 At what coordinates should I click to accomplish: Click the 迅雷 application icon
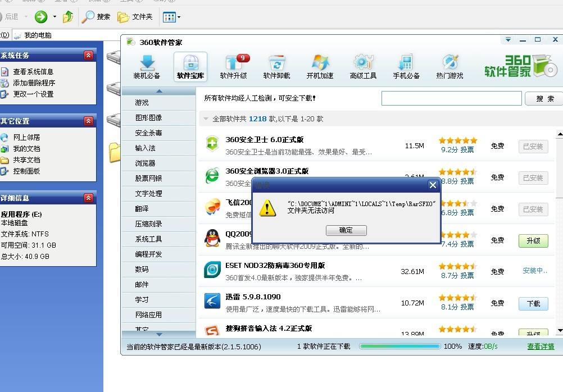[212, 301]
